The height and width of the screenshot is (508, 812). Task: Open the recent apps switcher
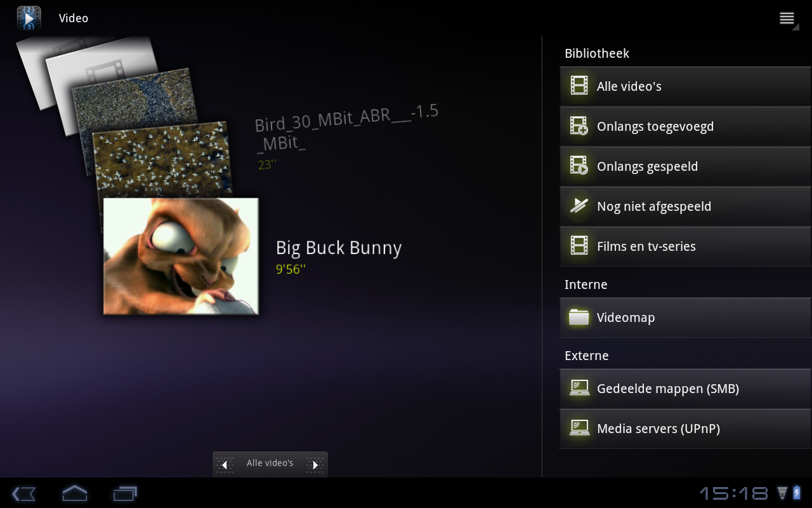[125, 493]
